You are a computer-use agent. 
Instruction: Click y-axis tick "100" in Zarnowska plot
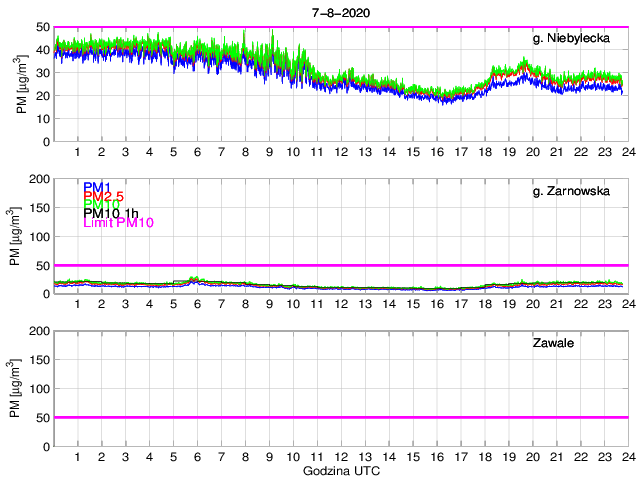coord(40,237)
